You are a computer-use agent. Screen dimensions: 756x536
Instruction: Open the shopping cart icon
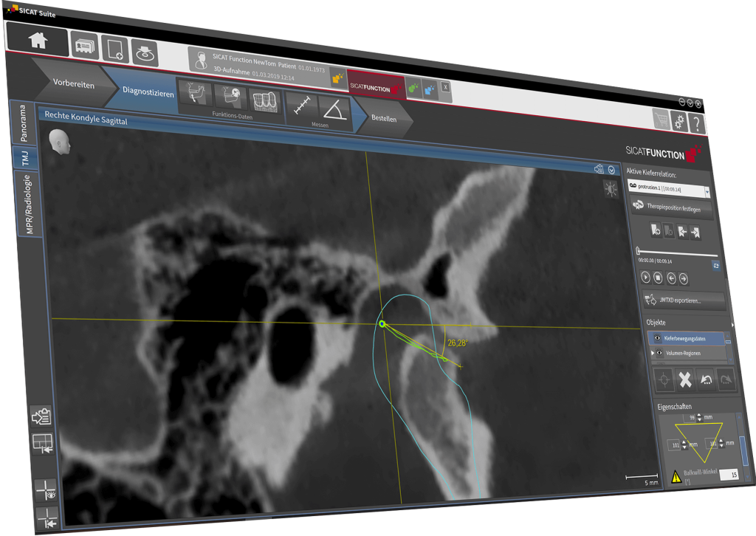click(661, 119)
